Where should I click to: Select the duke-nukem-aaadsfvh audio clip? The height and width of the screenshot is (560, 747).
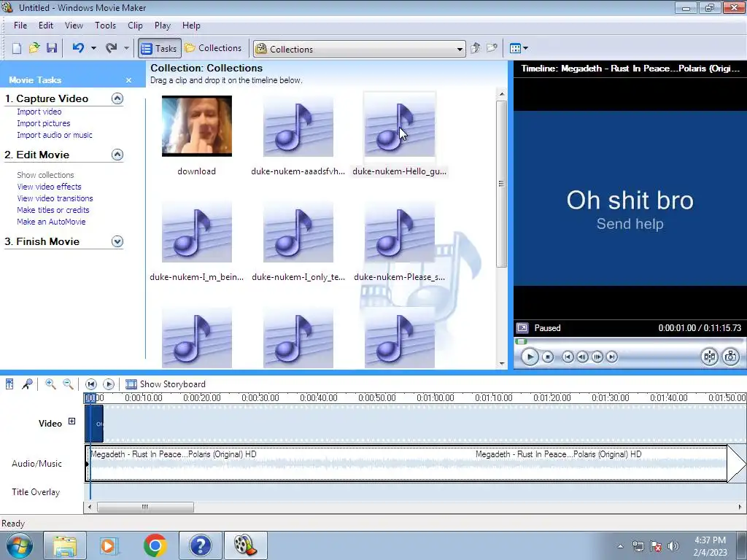coord(298,125)
